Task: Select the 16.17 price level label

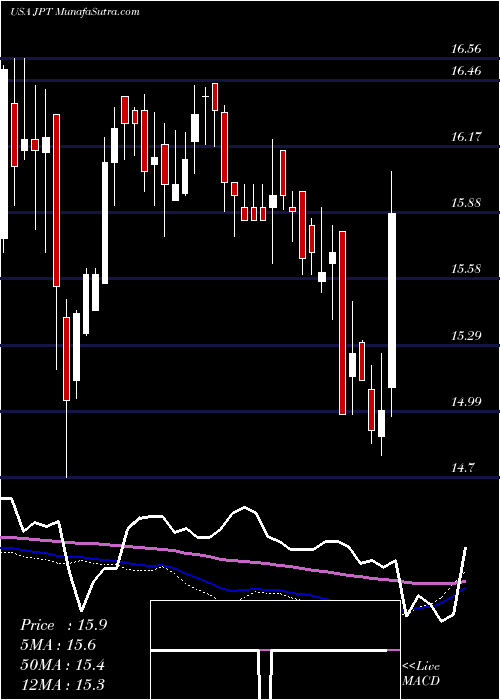Action: (x=466, y=137)
